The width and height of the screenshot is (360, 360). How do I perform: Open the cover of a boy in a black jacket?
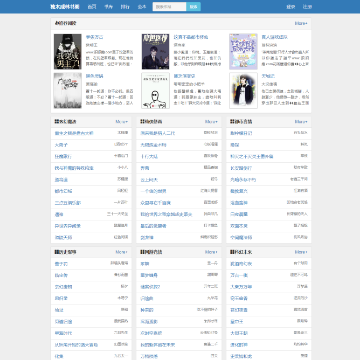(x=243, y=91)
